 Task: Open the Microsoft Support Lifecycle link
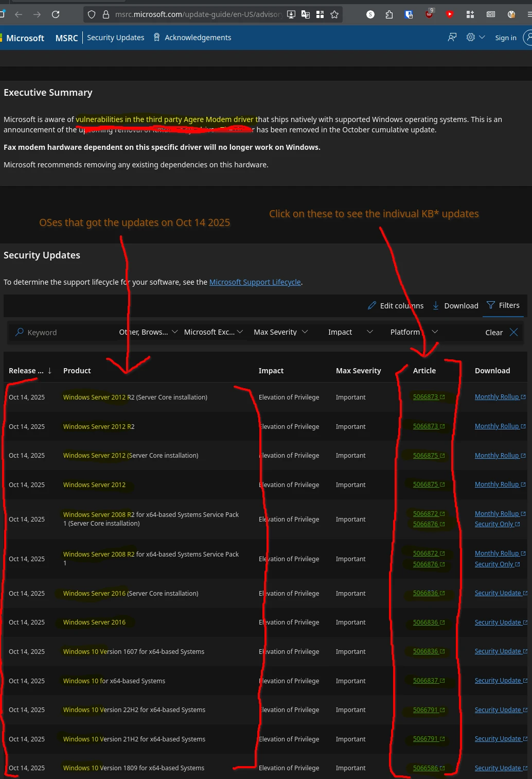255,282
